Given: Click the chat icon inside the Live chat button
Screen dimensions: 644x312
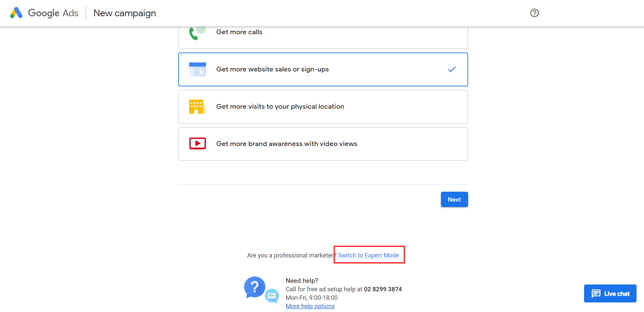Looking at the screenshot, I should coord(596,293).
